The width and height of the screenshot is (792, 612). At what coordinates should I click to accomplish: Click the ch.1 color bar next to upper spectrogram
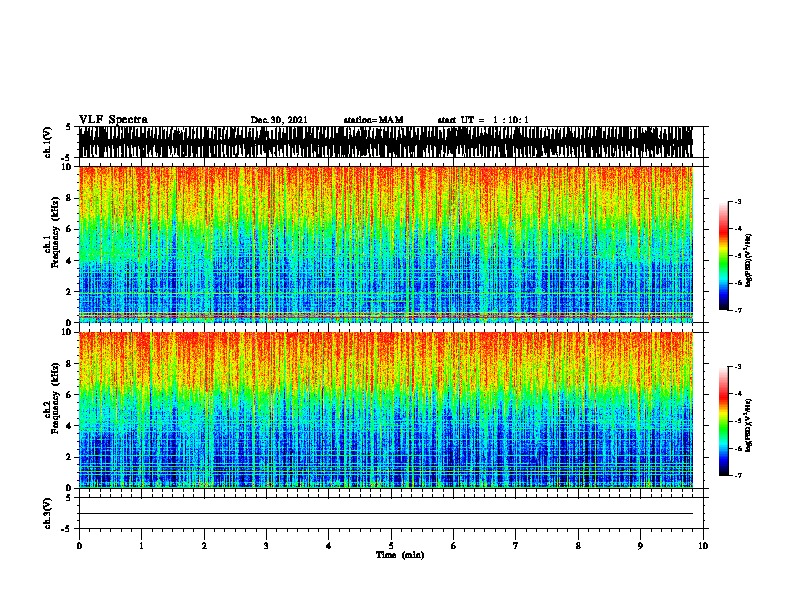pyautogui.click(x=723, y=255)
